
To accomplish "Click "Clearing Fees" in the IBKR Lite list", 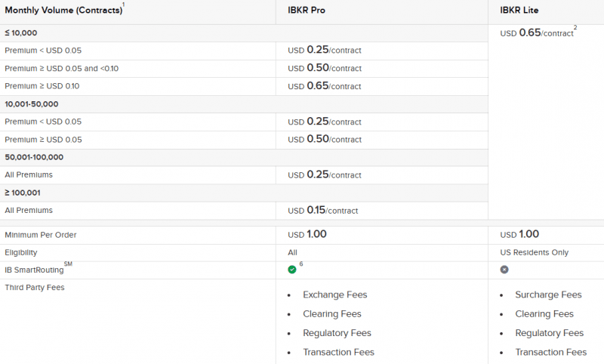I will click(x=544, y=314).
